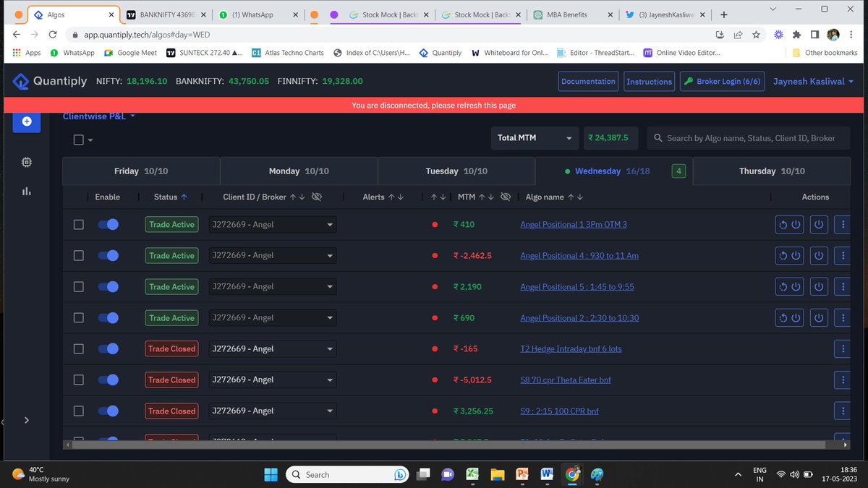Disable the enable toggle for Angel Positional 2 row

click(108, 318)
